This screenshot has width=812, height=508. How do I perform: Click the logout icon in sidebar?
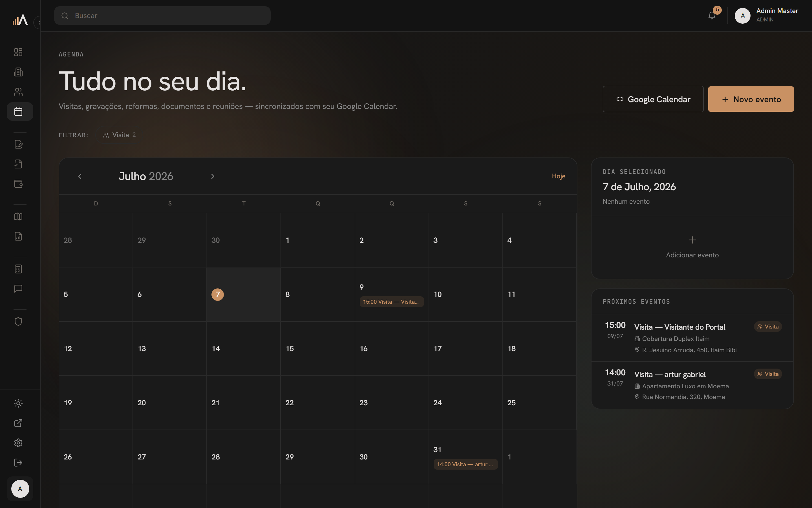tap(18, 463)
